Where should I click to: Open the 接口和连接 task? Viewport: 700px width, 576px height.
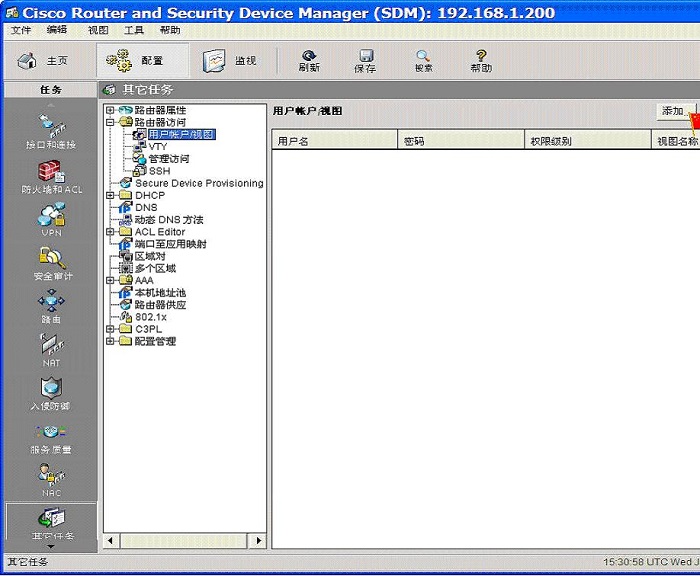51,132
